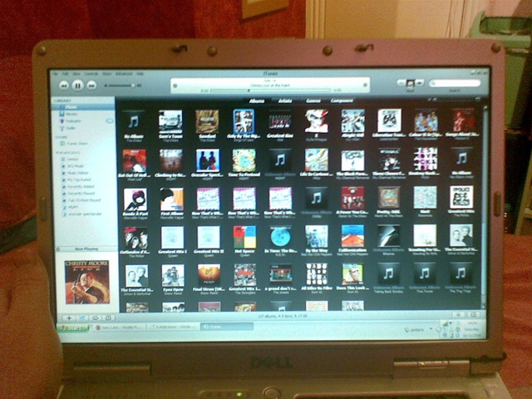Click in the iTunes search field

[455, 83]
